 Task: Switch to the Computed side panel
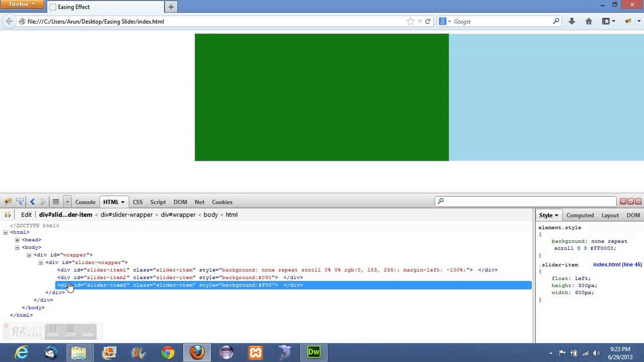point(580,215)
